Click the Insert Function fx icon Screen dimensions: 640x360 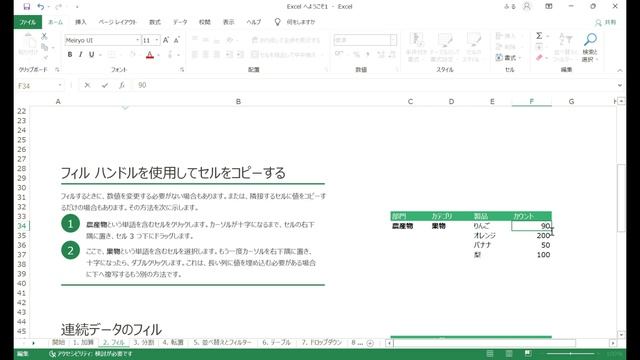(122, 85)
